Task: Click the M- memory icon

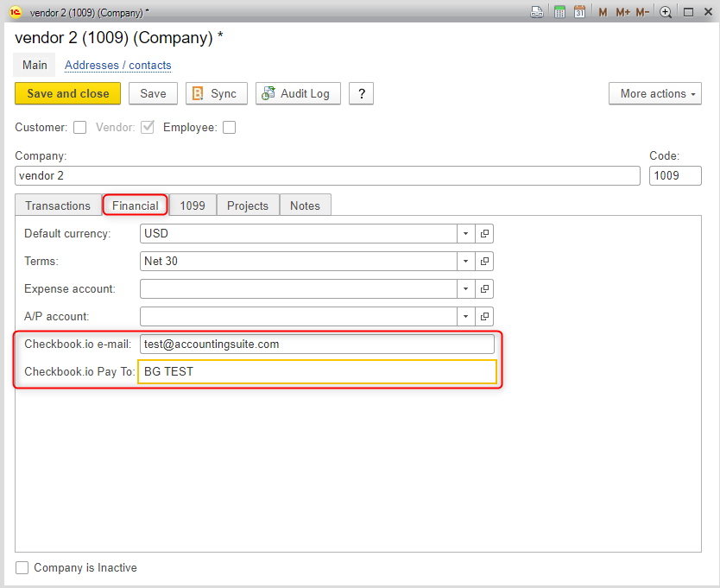Action: point(643,11)
